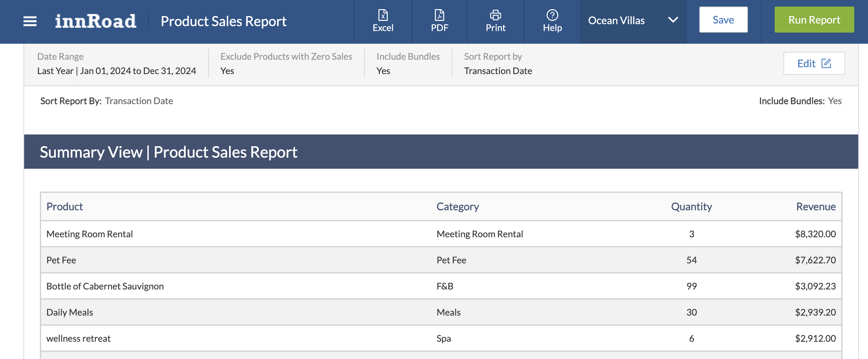Click the Bottle of Cabernet Sauvignon row
The image size is (868, 359).
pos(105,286)
